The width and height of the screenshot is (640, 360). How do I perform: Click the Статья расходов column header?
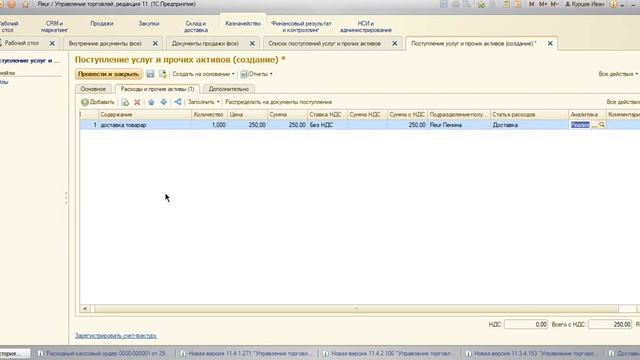(x=529, y=115)
